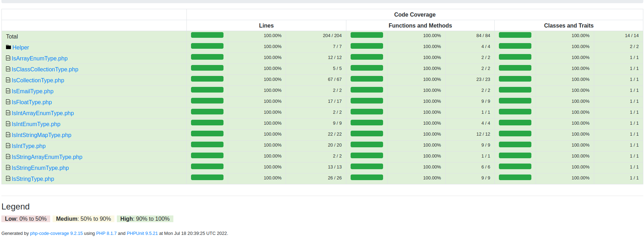Image resolution: width=644 pixels, height=237 pixels.
Task: Open IsIntType.php coverage report
Action: click(x=29, y=146)
